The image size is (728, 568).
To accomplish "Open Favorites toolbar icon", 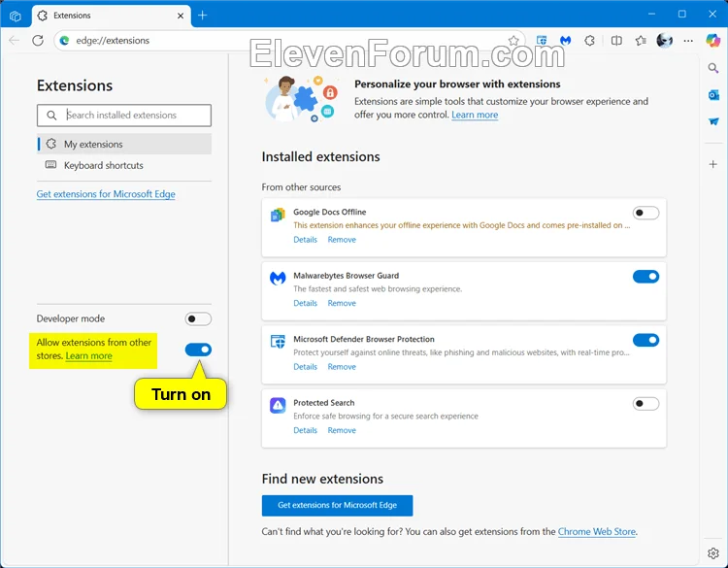I will click(641, 41).
